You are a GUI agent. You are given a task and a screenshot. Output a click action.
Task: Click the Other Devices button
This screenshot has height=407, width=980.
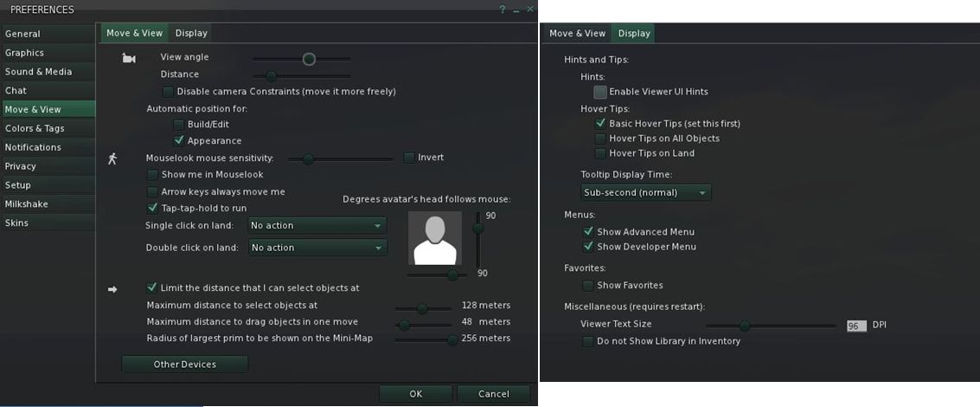[x=185, y=365]
